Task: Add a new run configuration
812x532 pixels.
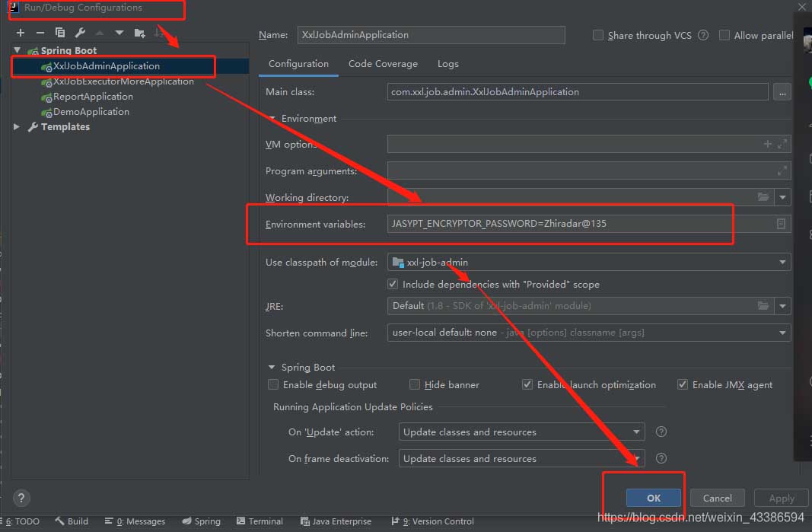Action: (x=21, y=33)
